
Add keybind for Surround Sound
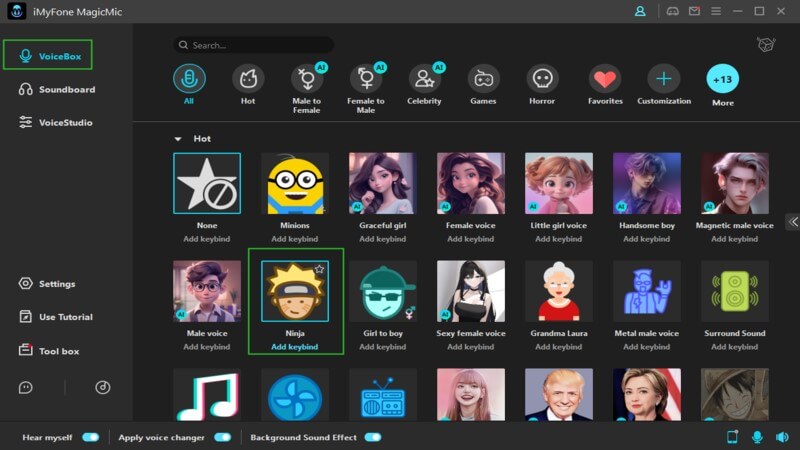coord(735,347)
